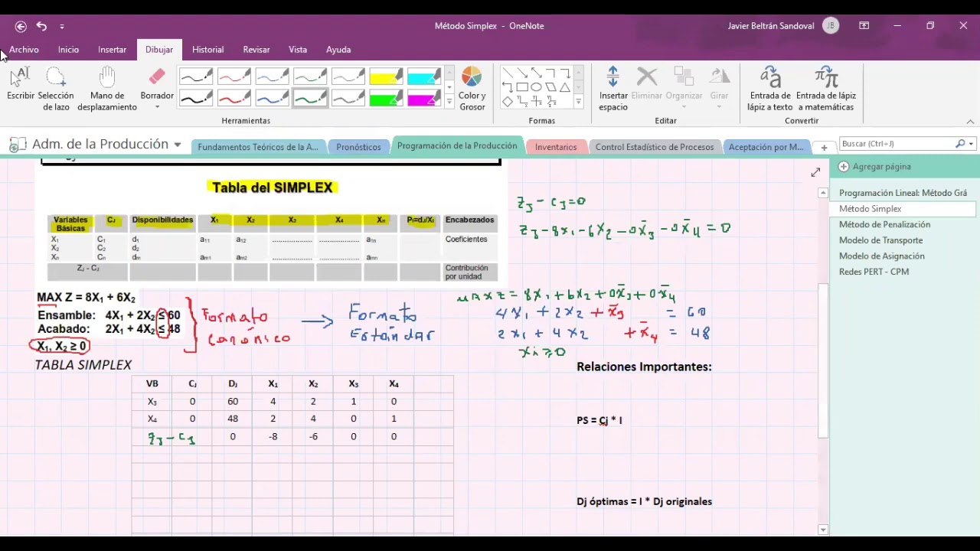This screenshot has width=980, height=551.
Task: Pick the thick blue pen
Action: 272,99
